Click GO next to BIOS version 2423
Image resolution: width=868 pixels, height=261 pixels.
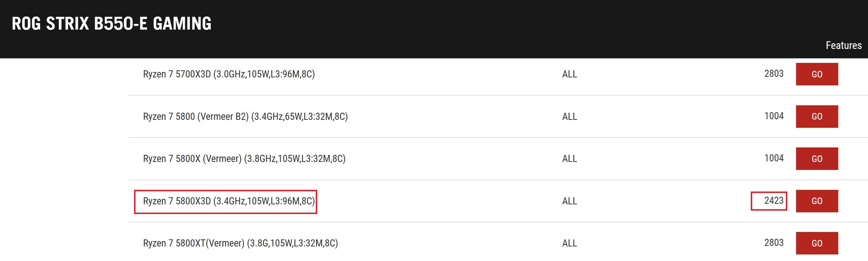(x=816, y=201)
